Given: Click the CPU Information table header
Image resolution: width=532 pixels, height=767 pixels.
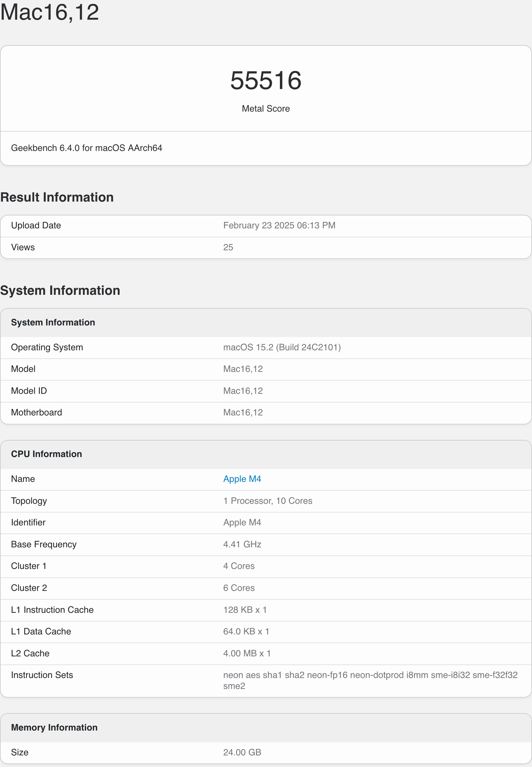Looking at the screenshot, I should tap(47, 454).
